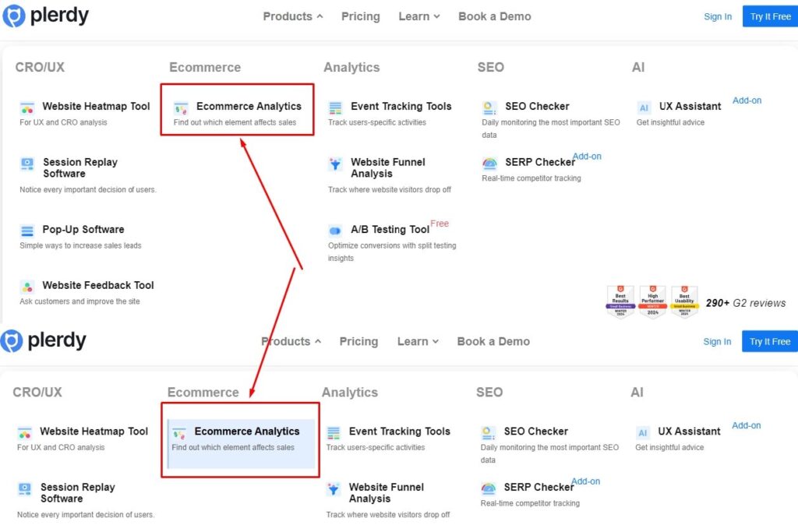Viewport: 798px width, 532px height.
Task: Click the A/B Testing Tool icon
Action: tap(335, 231)
